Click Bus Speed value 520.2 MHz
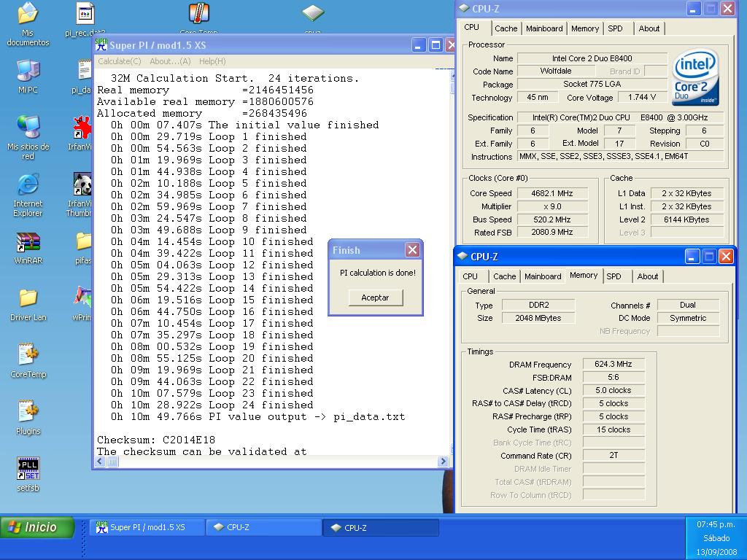 [x=552, y=219]
